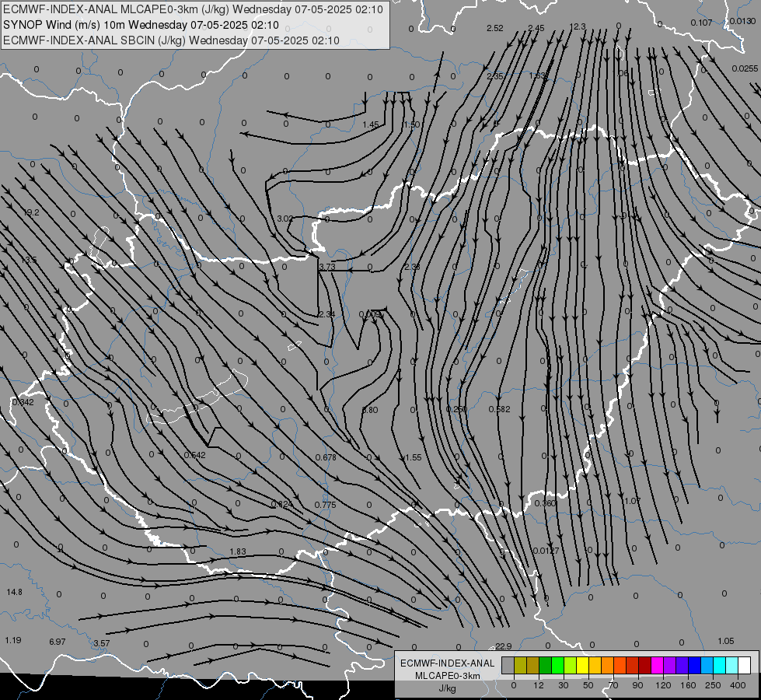
Task: Select the white legend swatch at 400
Action: [x=745, y=665]
